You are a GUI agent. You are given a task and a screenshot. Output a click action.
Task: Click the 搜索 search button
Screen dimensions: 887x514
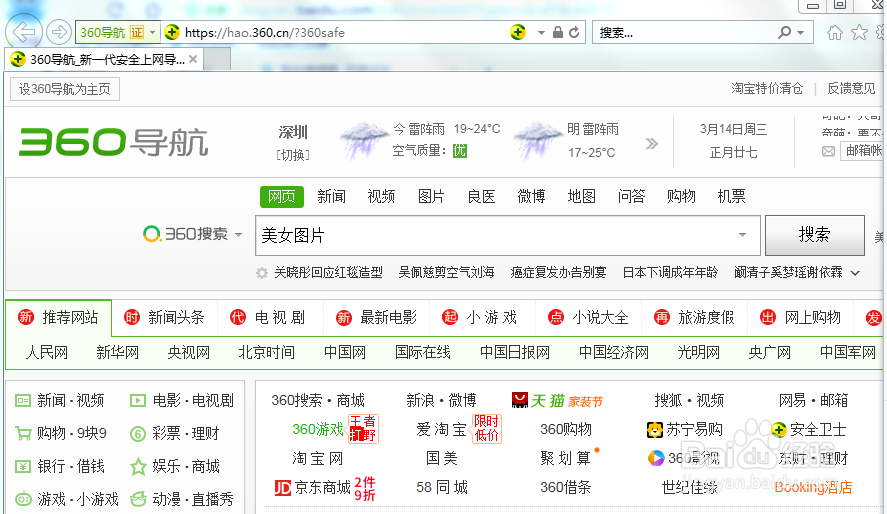[815, 235]
